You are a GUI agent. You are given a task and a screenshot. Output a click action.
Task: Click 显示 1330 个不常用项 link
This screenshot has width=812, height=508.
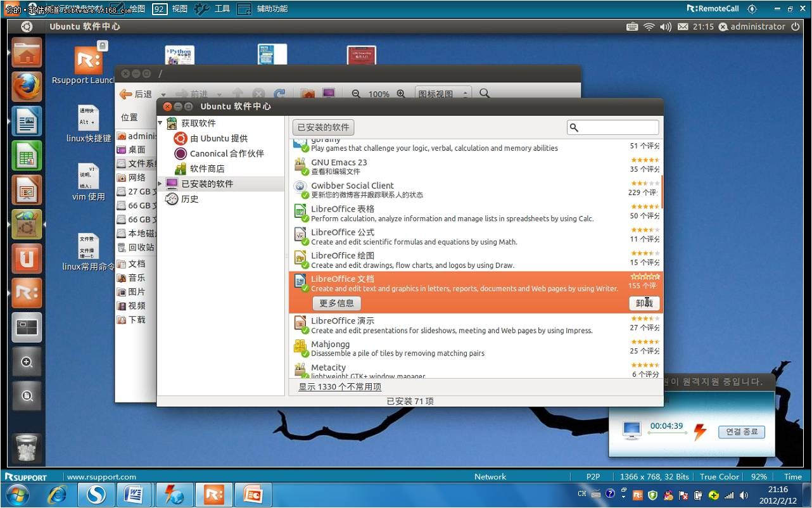pyautogui.click(x=340, y=386)
